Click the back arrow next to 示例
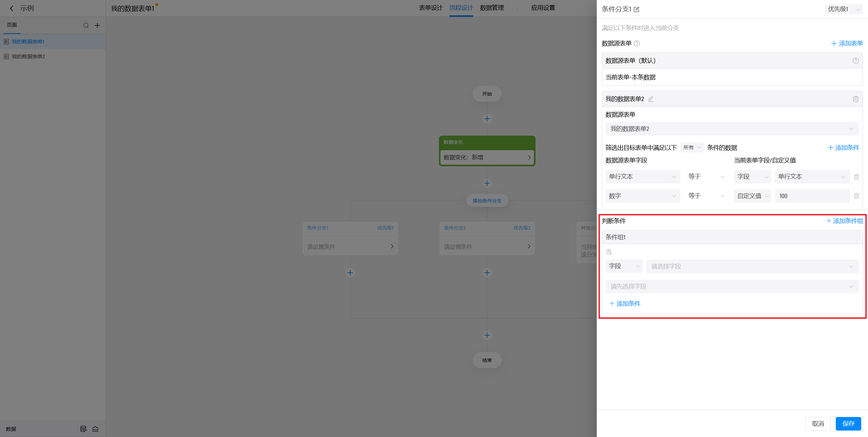 (12, 8)
